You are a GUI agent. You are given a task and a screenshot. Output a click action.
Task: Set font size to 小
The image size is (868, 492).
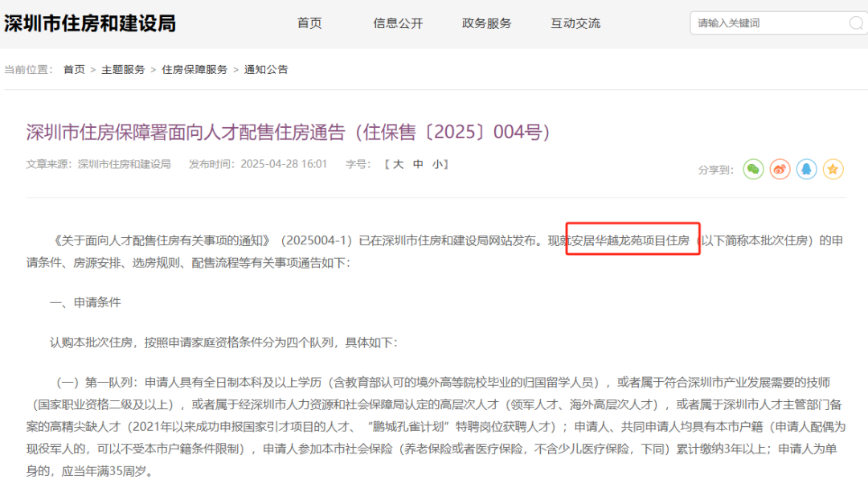(x=437, y=164)
